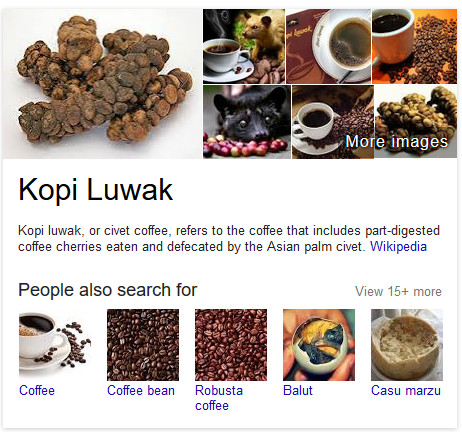
Task: Click the Robusta coffee beans thumbnail
Action: coord(231,345)
